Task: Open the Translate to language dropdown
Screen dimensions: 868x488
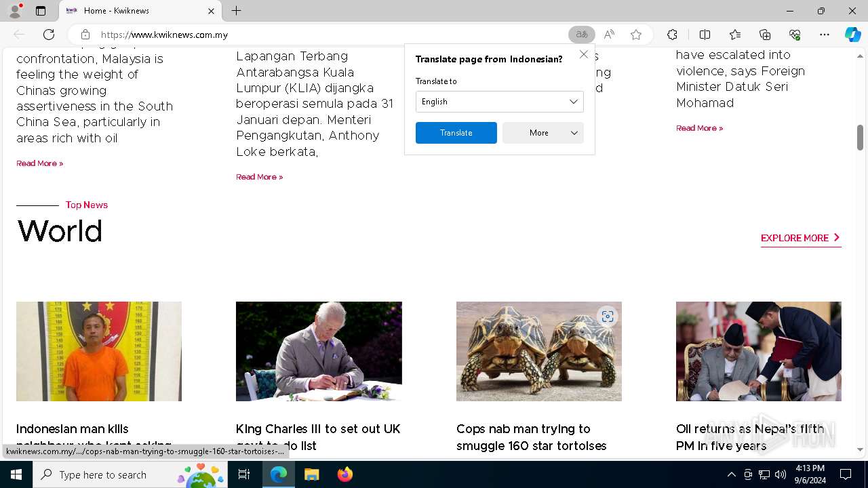Action: click(x=499, y=102)
